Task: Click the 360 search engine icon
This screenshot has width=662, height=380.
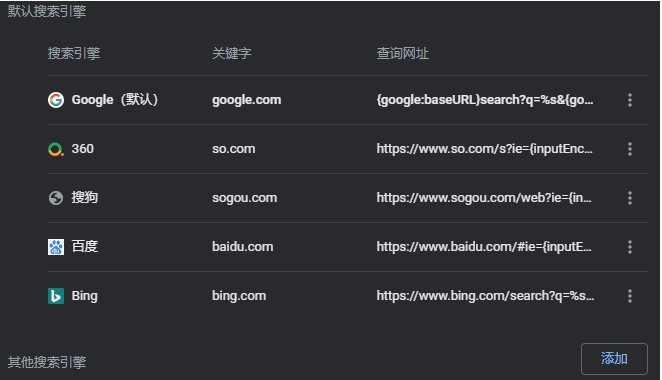Action: point(56,149)
